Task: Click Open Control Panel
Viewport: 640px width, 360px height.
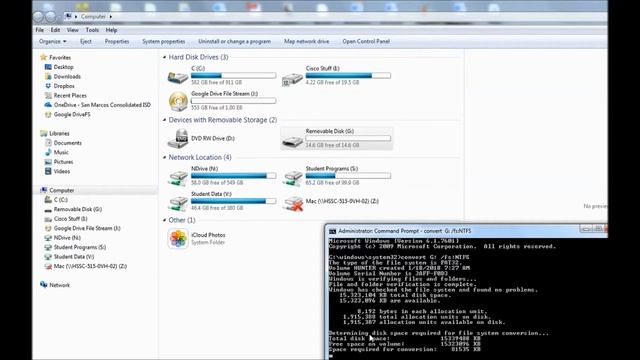Action: point(366,41)
